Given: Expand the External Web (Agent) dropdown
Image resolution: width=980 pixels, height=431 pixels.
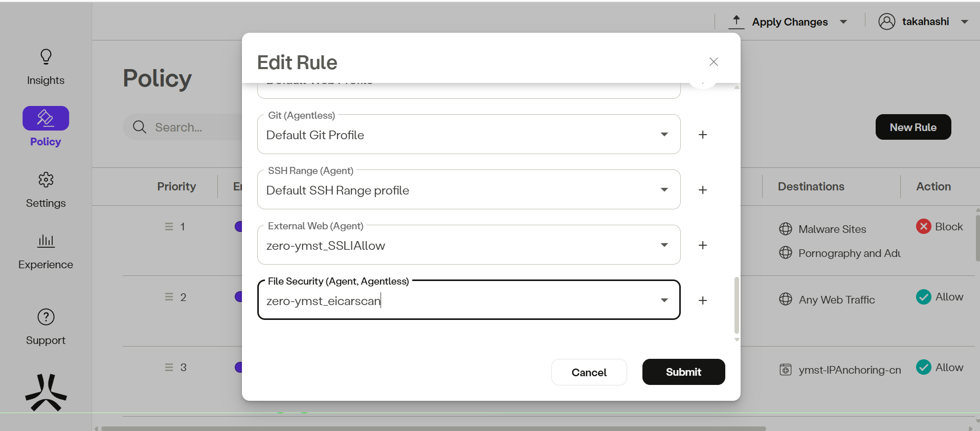Looking at the screenshot, I should [664, 245].
